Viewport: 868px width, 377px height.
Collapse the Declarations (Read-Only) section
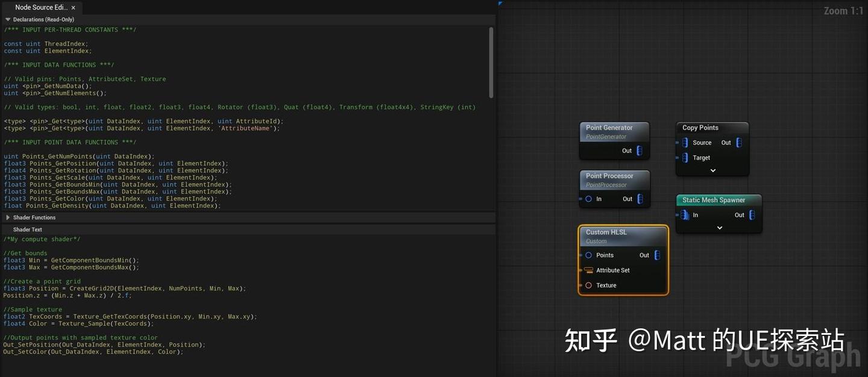tap(8, 19)
